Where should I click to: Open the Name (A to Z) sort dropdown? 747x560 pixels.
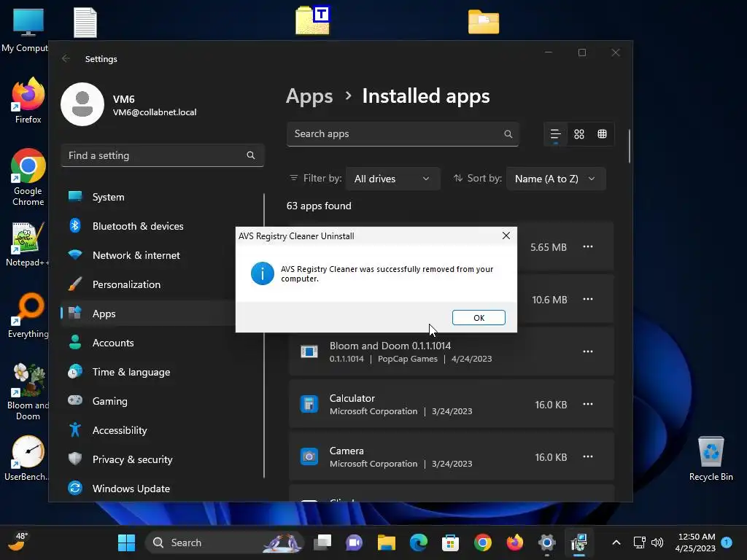pyautogui.click(x=555, y=179)
